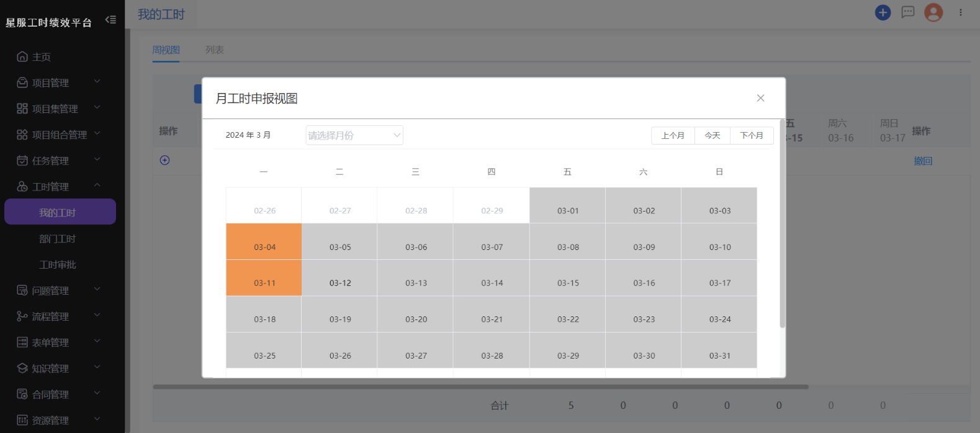This screenshot has width=980, height=433.
Task: Click the vertical three-dot more menu
Action: [960, 12]
